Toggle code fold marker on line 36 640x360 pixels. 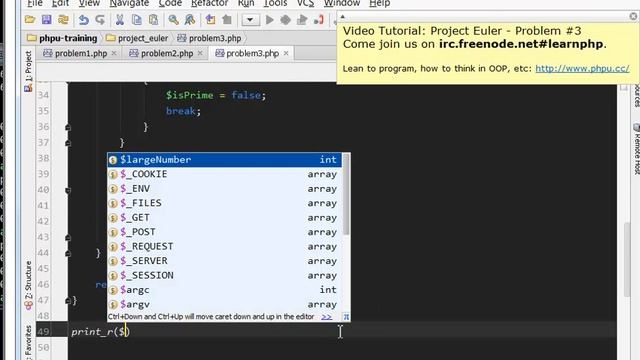pos(68,127)
